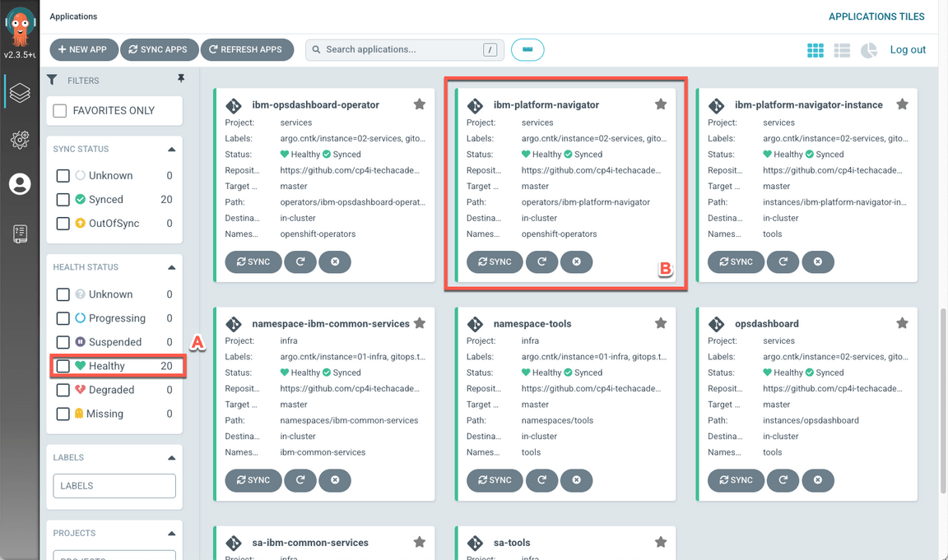Switch to pie chart summary view
This screenshot has height=560, width=948.
point(869,50)
